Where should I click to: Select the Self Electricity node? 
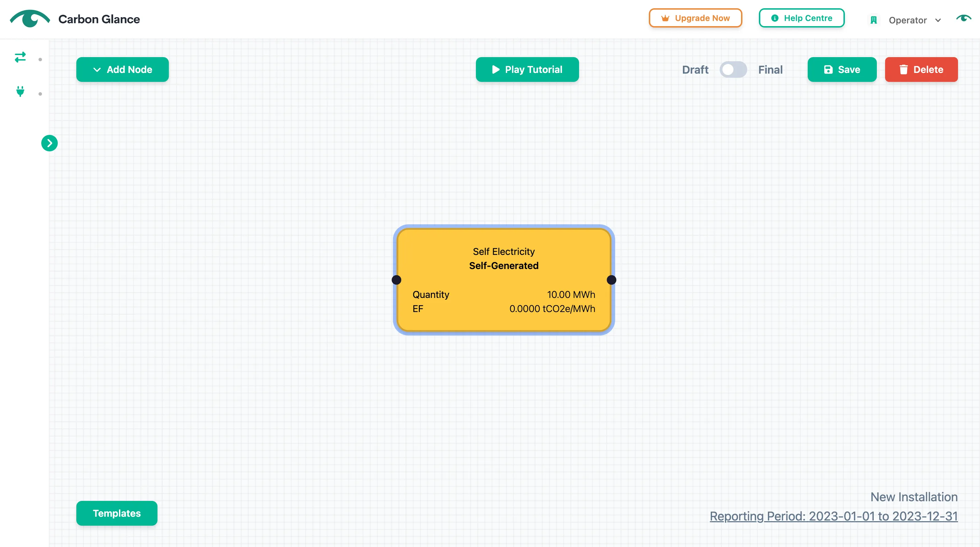pyautogui.click(x=504, y=280)
